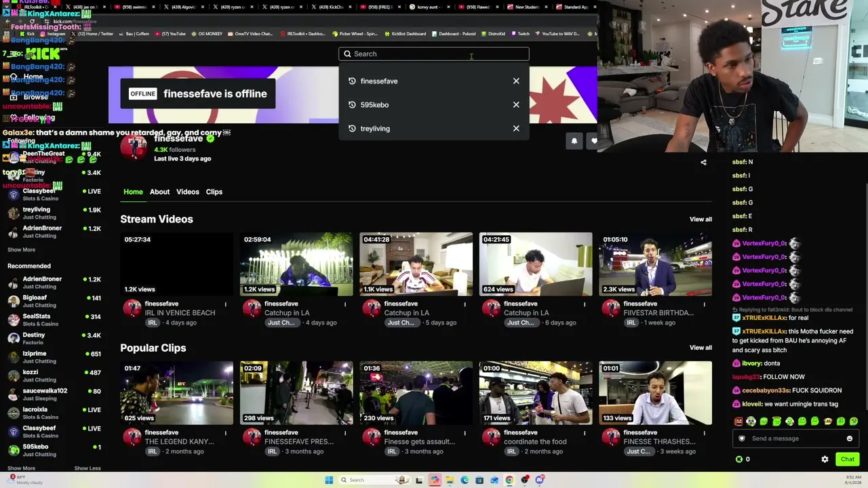Open Google Chrome from taskbar
Viewport: 868px width, 488px height.
[509, 480]
